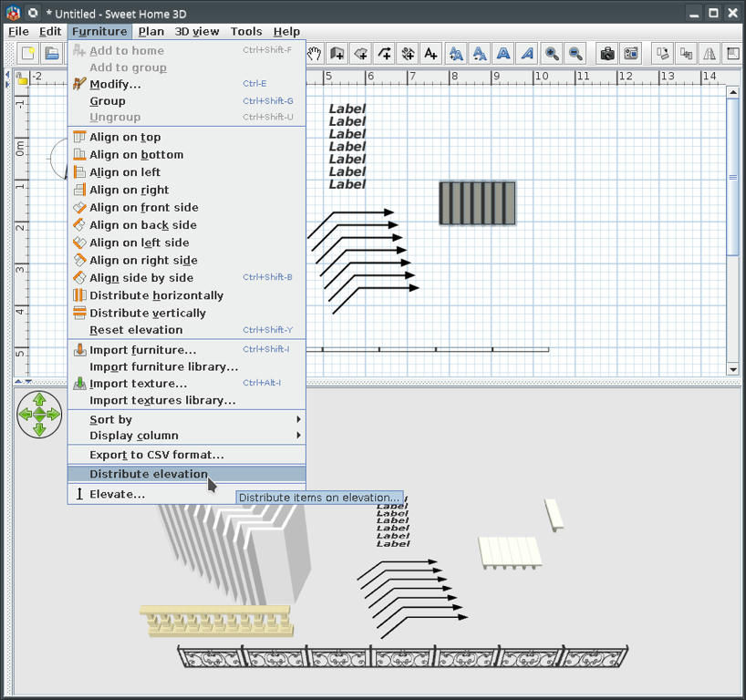Image resolution: width=746 pixels, height=700 pixels.
Task: Choose Reset elevation
Action: point(186,330)
